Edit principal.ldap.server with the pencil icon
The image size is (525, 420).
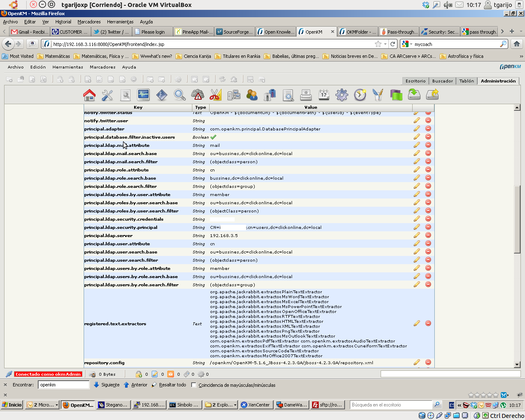click(x=417, y=235)
